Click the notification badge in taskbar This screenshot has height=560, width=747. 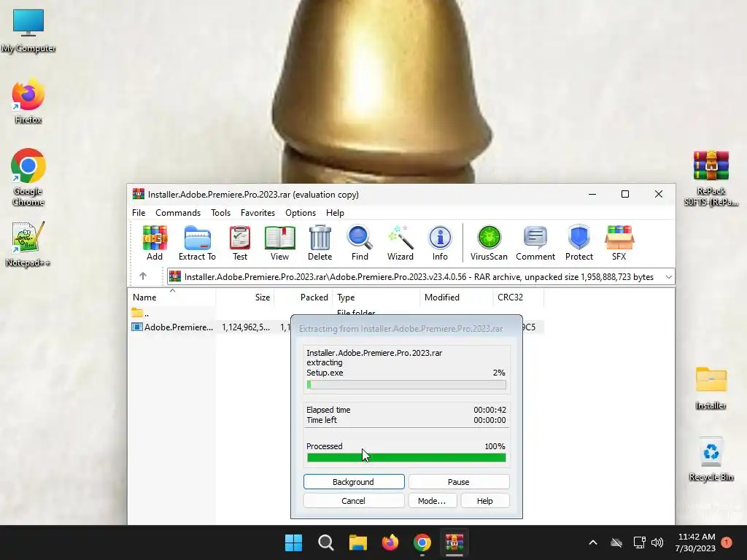[x=727, y=542]
